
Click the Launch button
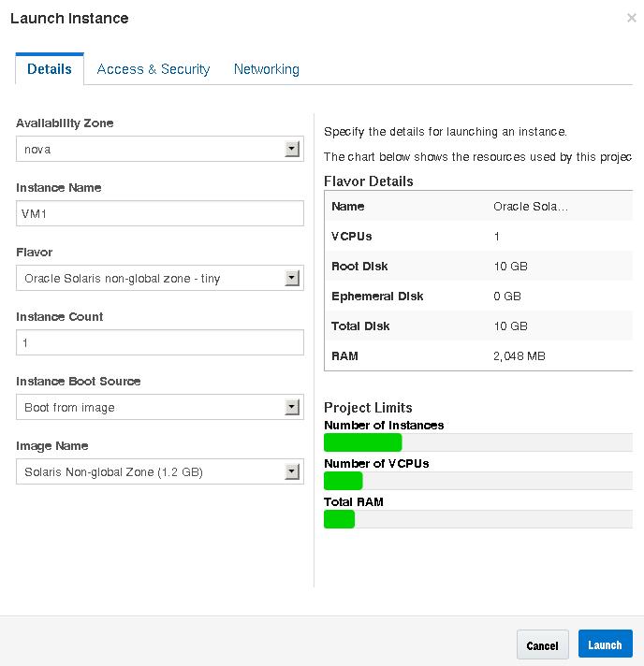click(605, 644)
